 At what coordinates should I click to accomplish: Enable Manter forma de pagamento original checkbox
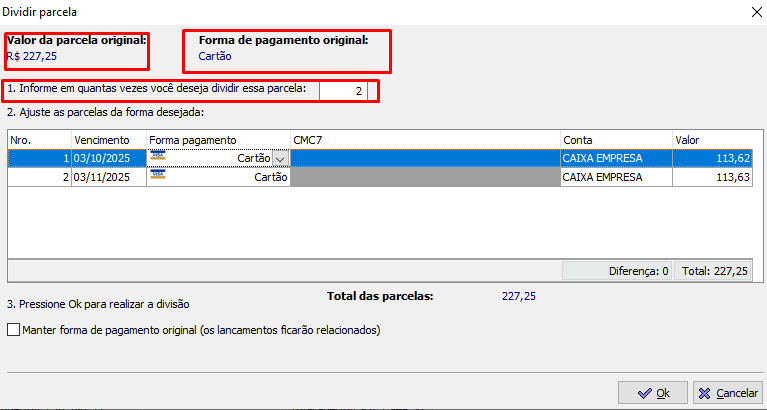[x=13, y=330]
